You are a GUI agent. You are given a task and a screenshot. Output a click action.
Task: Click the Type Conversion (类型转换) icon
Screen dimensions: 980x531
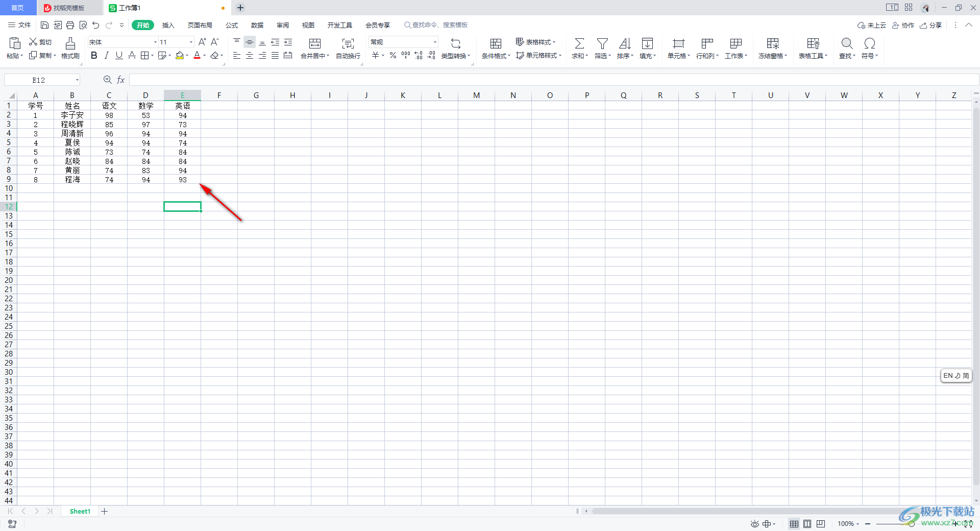456,43
